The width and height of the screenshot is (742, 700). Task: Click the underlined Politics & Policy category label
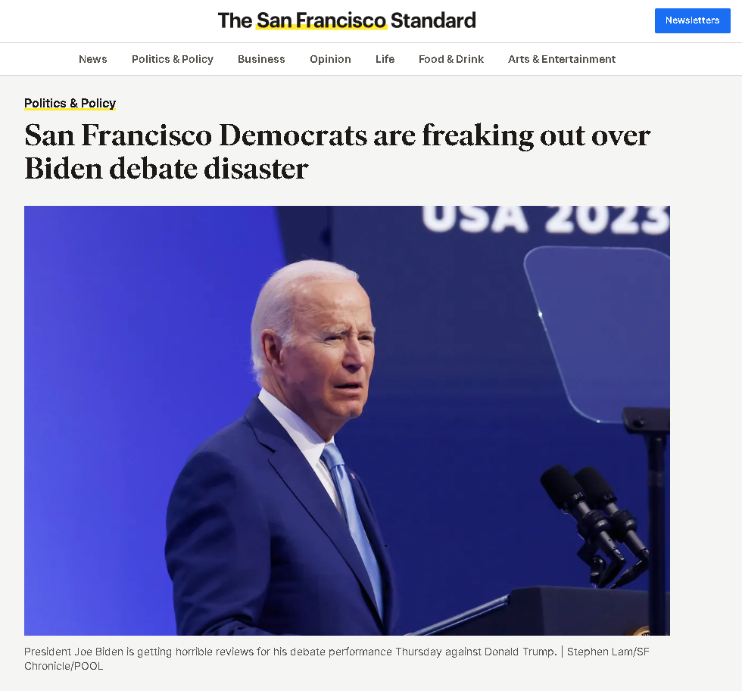[70, 103]
